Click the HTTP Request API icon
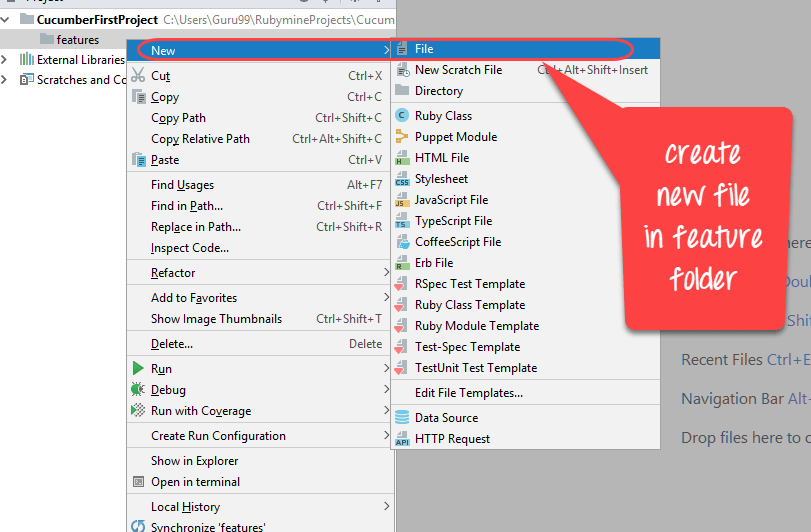This screenshot has height=532, width=811. click(402, 439)
